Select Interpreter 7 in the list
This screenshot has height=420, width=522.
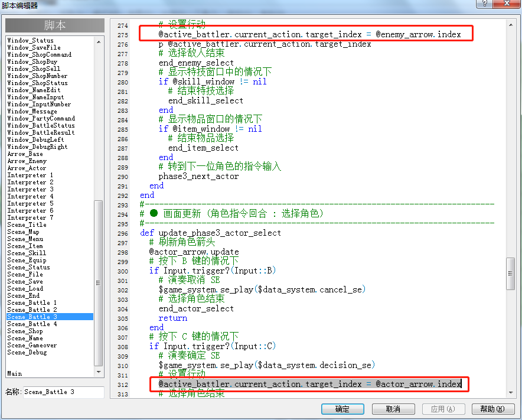tap(30, 217)
